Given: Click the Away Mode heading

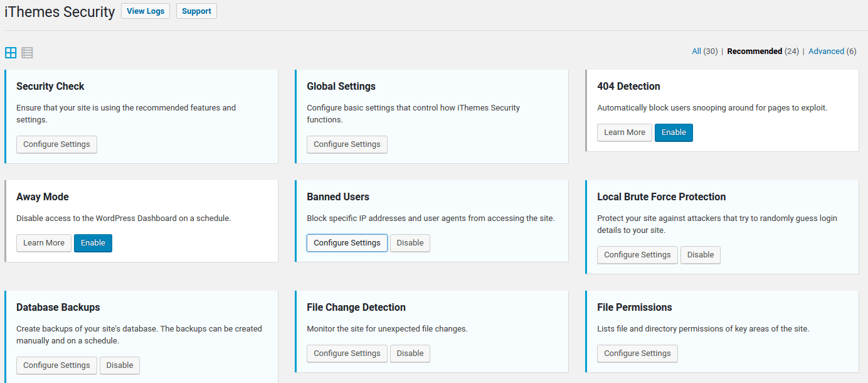Looking at the screenshot, I should [x=43, y=197].
